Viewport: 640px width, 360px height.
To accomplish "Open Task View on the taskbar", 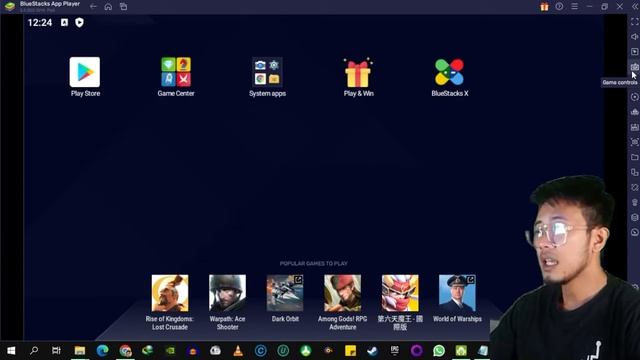I will pyautogui.click(x=56, y=351).
